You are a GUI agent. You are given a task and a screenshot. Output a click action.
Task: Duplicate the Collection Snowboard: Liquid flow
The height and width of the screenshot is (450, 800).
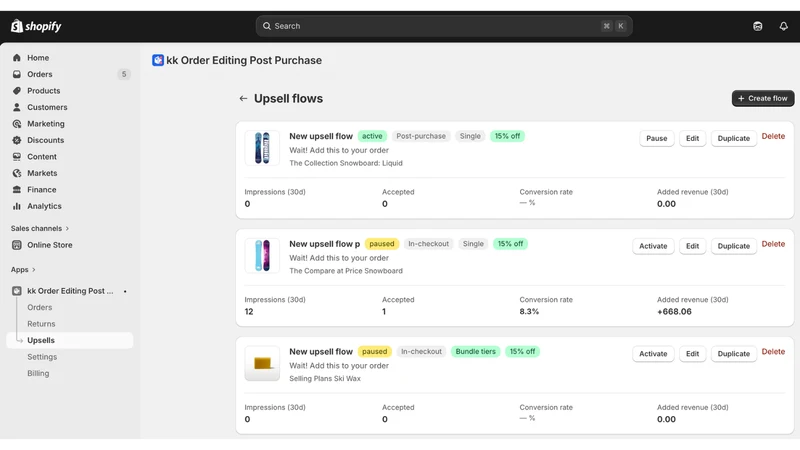tap(734, 138)
